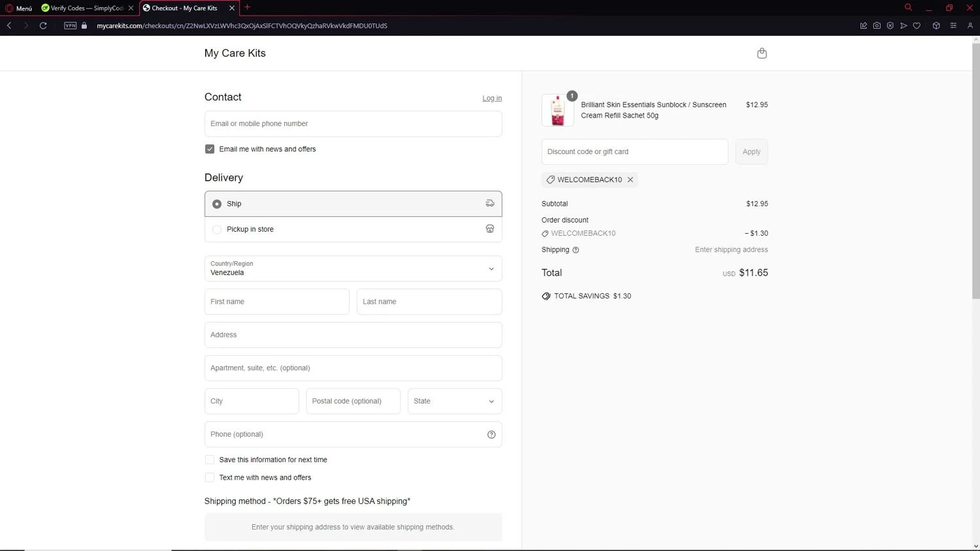
Task: Focus the City field
Action: 252,401
